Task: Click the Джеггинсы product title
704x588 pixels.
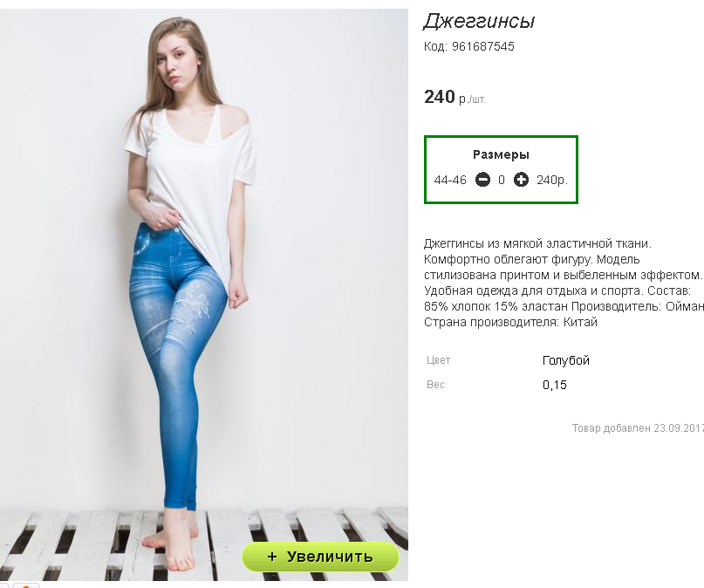Action: pos(479,21)
